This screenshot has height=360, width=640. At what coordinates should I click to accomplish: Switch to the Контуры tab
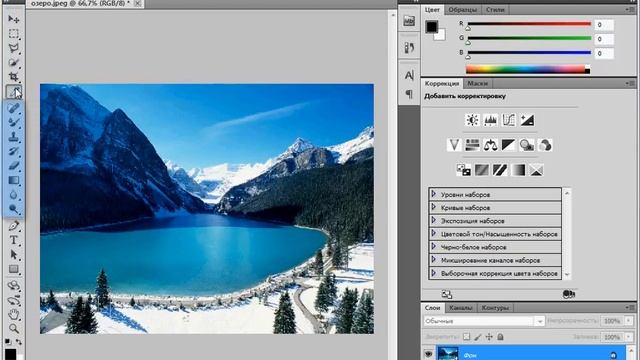pos(495,308)
